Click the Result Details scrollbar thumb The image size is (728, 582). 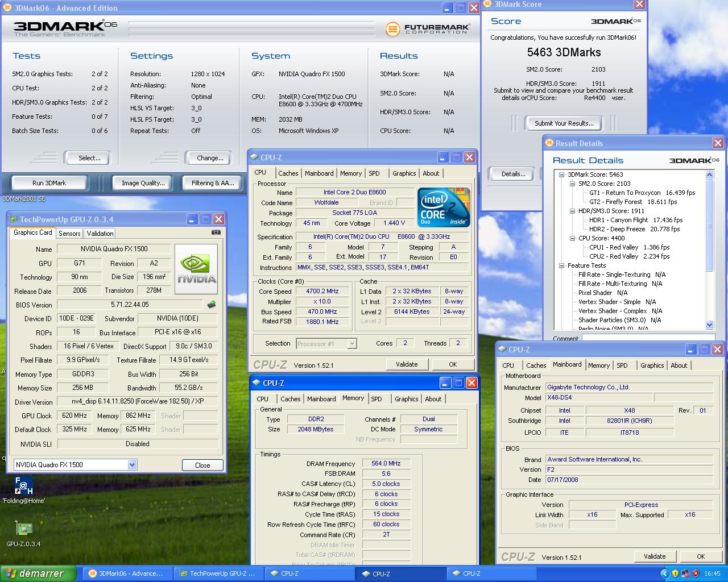(709, 225)
